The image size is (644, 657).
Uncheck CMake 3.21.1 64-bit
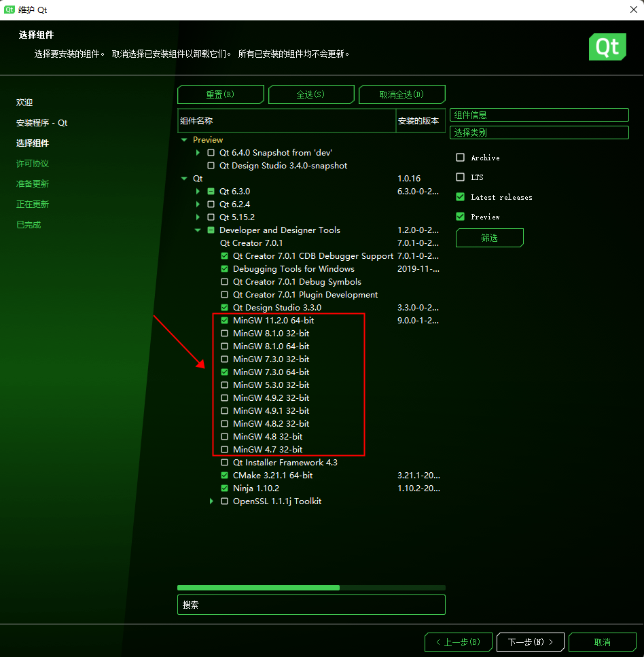(225, 476)
